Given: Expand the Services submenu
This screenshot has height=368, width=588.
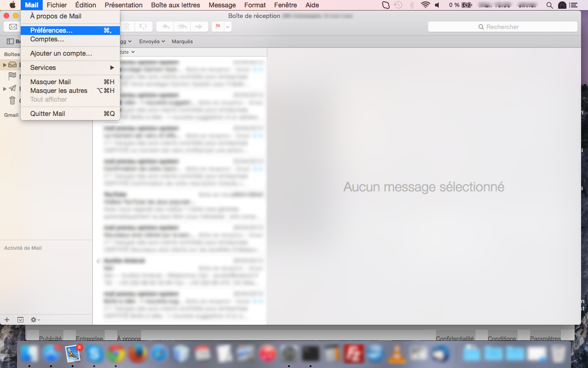Looking at the screenshot, I should pyautogui.click(x=70, y=68).
